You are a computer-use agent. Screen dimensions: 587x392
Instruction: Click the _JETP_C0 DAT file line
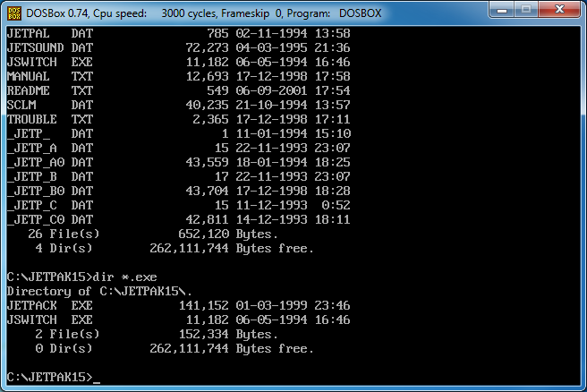point(159,219)
